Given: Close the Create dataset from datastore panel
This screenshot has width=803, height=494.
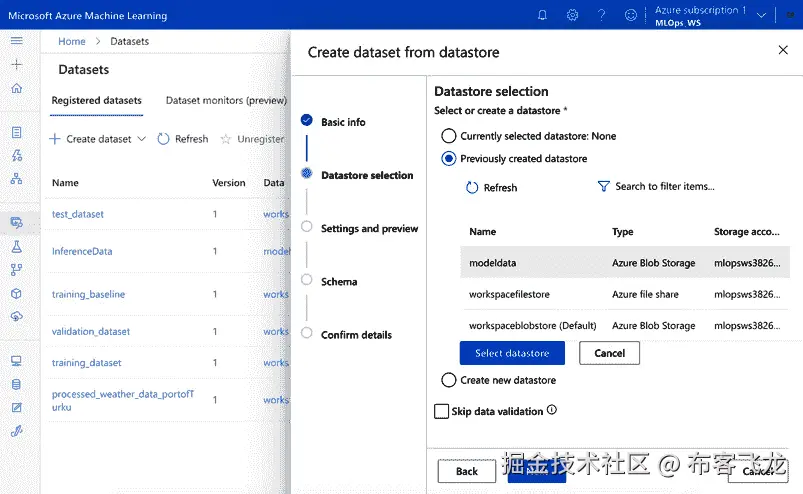Looking at the screenshot, I should (x=783, y=50).
